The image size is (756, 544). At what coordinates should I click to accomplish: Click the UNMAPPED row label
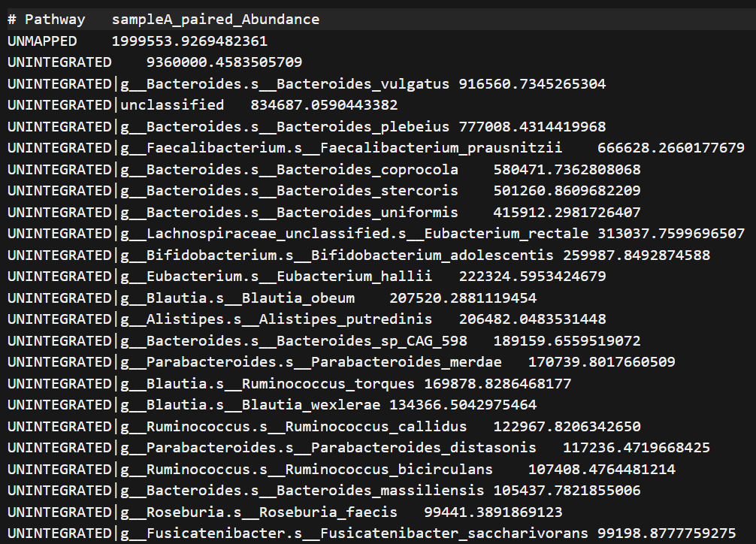tap(42, 41)
